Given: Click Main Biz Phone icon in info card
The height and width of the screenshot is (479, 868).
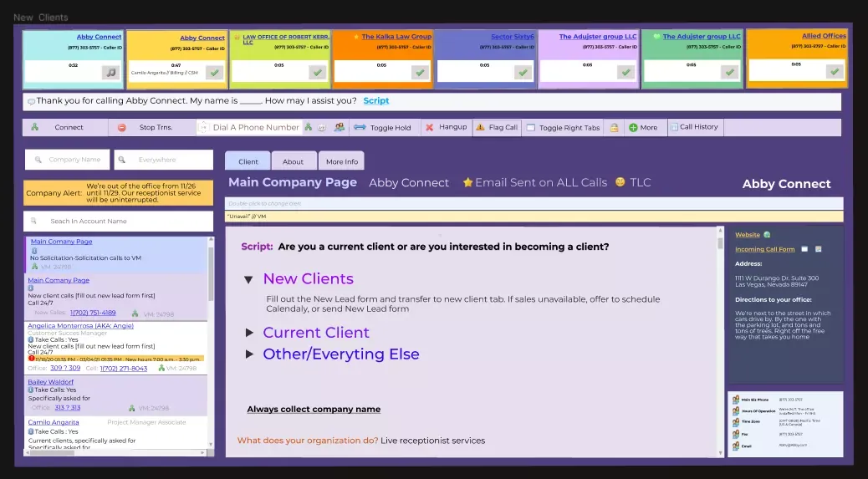Looking at the screenshot, I should (736, 400).
